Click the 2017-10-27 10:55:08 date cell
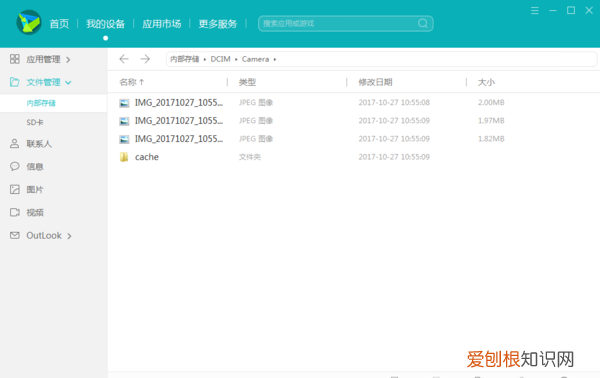 (394, 103)
